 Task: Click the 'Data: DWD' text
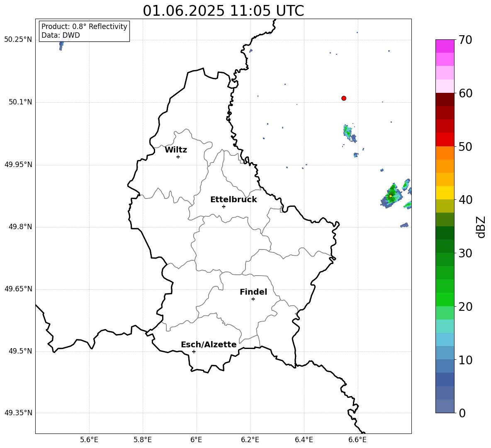coord(61,35)
